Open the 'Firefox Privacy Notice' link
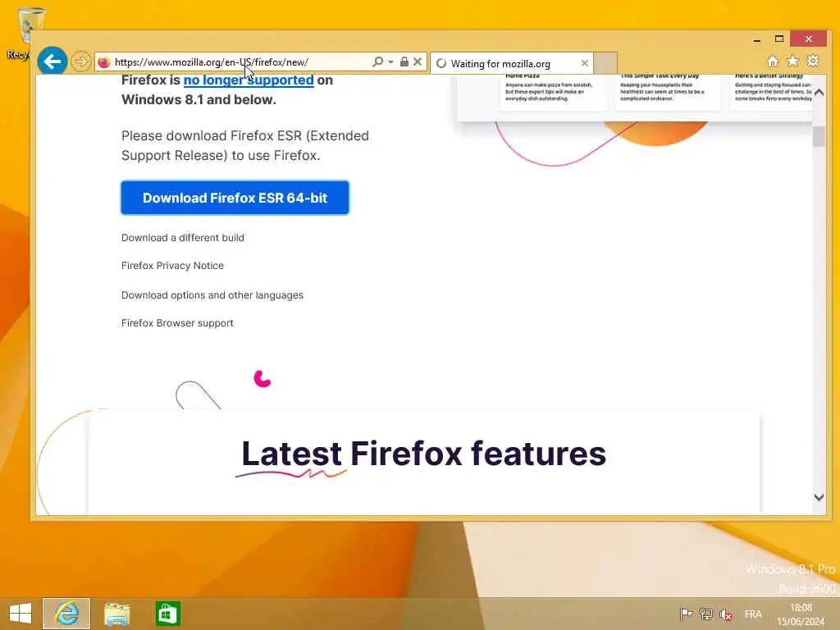840x630 pixels. 172,266
